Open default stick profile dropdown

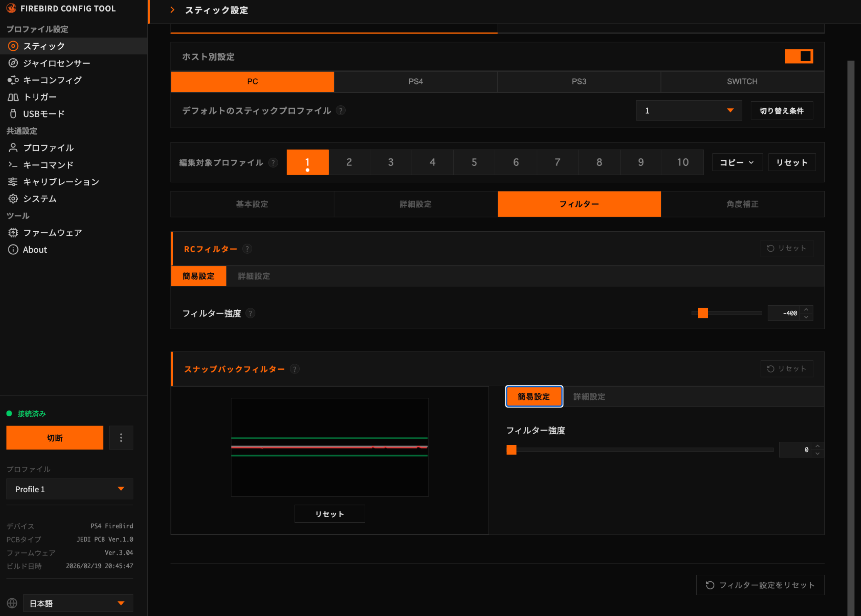pos(689,111)
